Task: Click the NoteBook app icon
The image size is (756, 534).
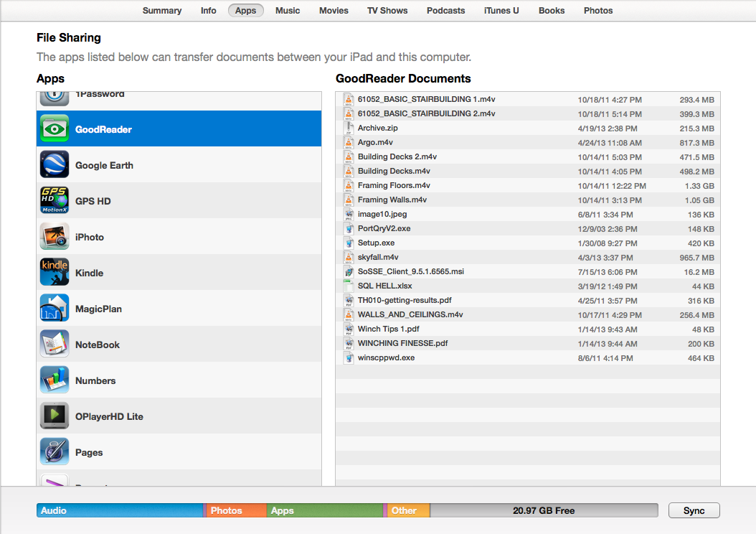Action: pyautogui.click(x=55, y=344)
